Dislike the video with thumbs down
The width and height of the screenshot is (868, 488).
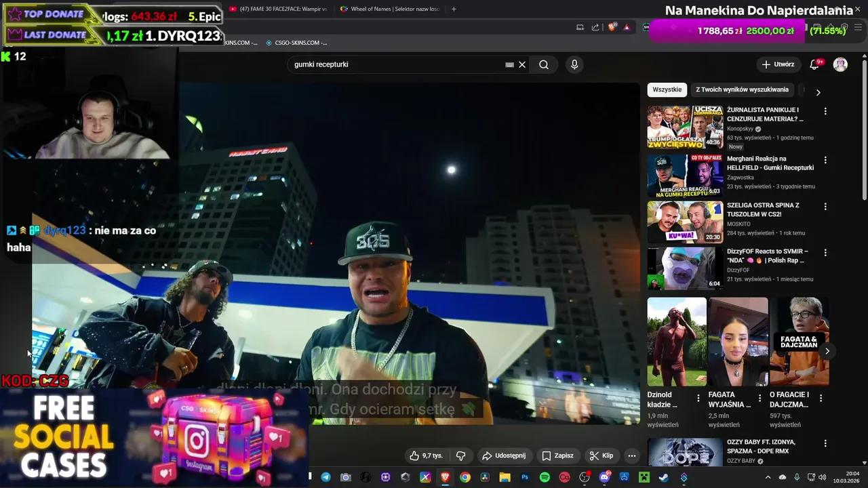point(460,455)
